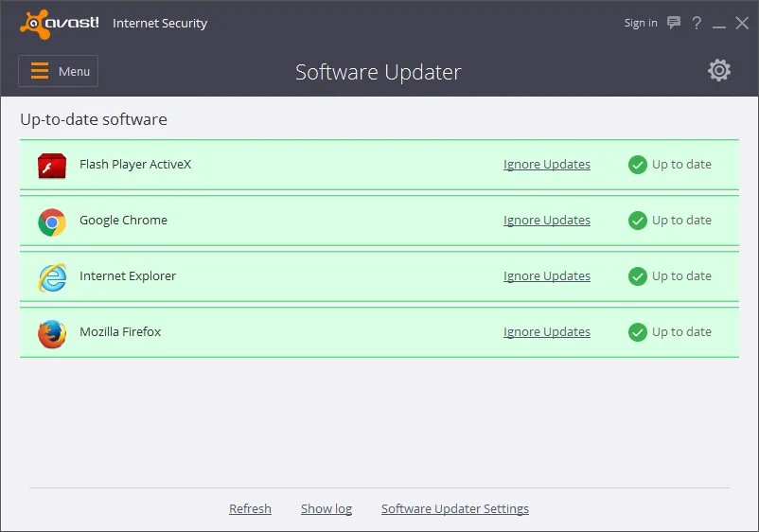This screenshot has width=759, height=532.
Task: Refresh the software list
Action: coord(250,508)
